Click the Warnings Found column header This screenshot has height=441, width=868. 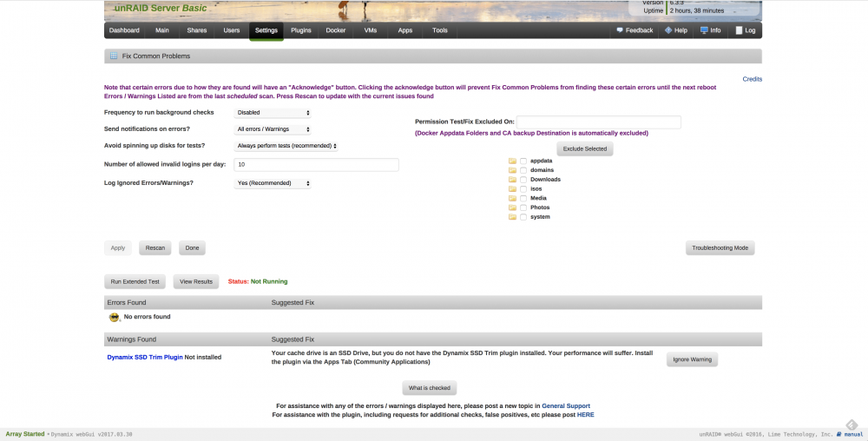[132, 339]
